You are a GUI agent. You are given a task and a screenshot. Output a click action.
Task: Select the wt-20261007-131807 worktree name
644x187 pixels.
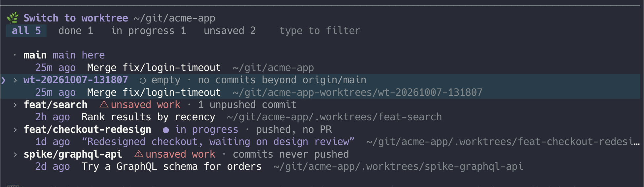(x=76, y=80)
